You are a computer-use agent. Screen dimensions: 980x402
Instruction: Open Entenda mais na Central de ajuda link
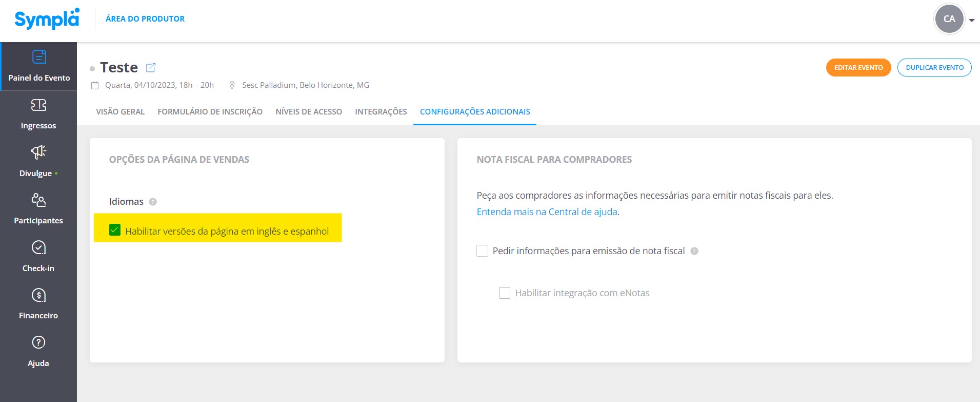point(547,212)
